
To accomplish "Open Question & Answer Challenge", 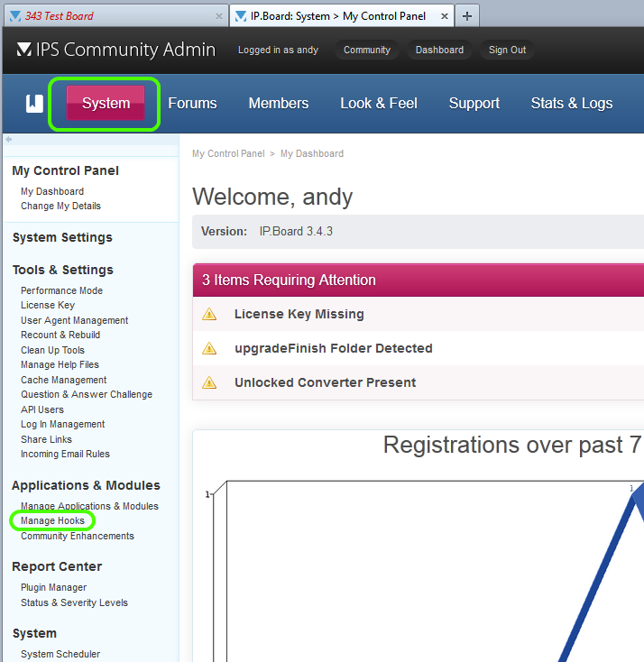I will 87,394.
